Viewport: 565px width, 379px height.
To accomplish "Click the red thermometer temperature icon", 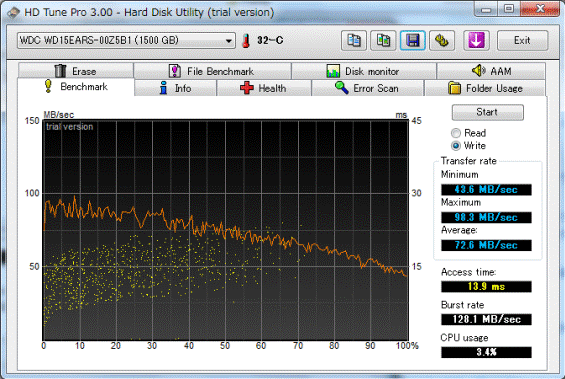I will tap(246, 41).
